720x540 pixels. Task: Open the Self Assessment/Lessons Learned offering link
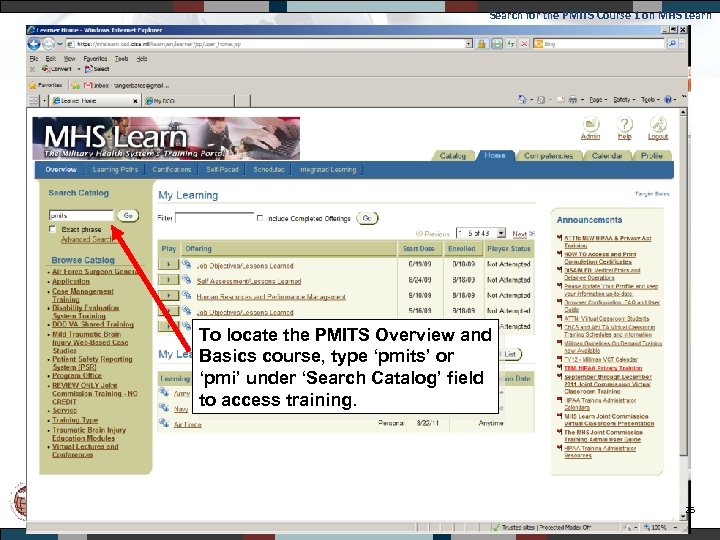248,281
